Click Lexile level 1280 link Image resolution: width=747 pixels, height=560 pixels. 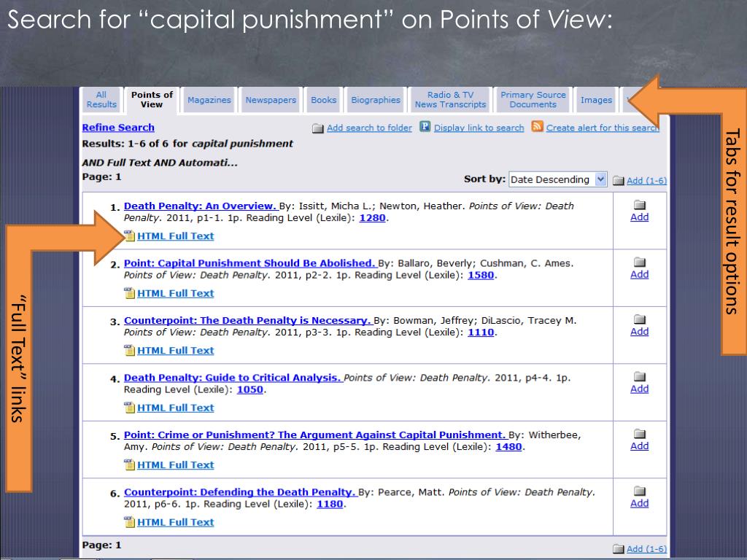pyautogui.click(x=372, y=218)
